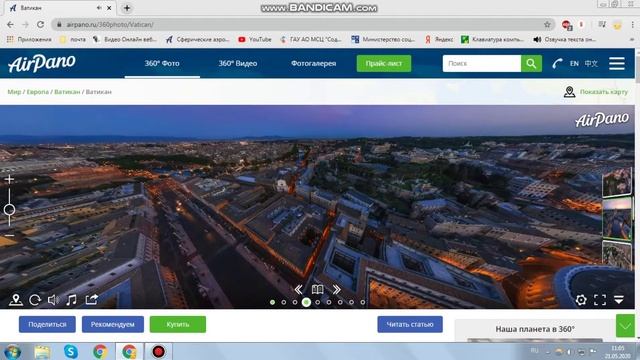
Task: Click the share arrow icon in panorama
Action: pyautogui.click(x=91, y=300)
